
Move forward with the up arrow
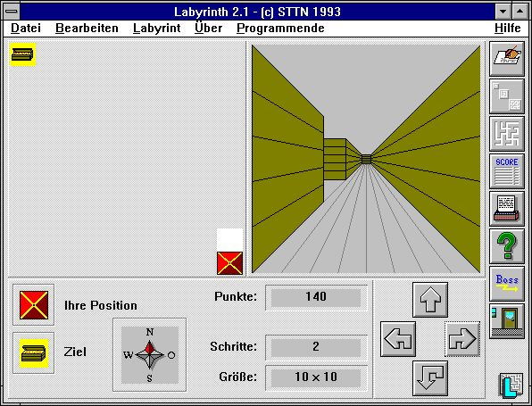click(430, 300)
